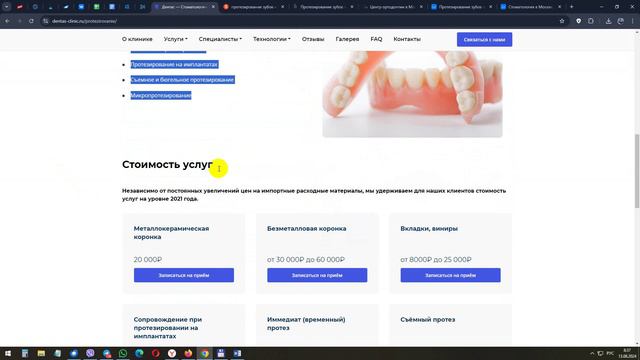Screen dimensions: 640x360
Task: Open the Windows Start menu
Action: (8, 353)
